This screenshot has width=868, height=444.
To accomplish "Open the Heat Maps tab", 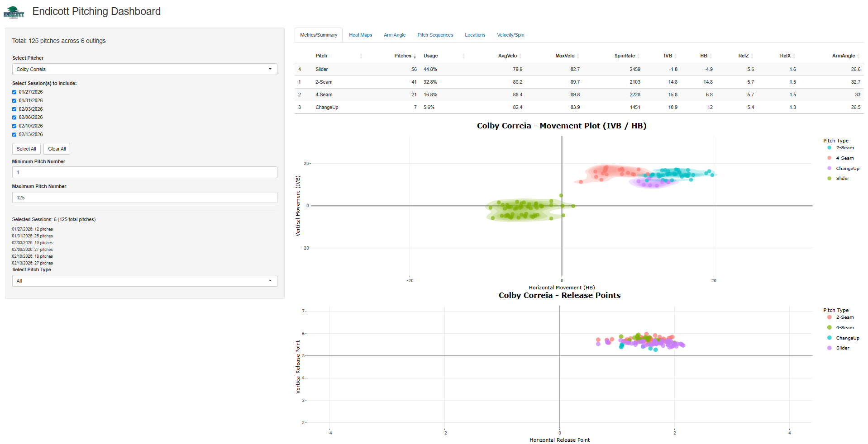I will pos(360,35).
